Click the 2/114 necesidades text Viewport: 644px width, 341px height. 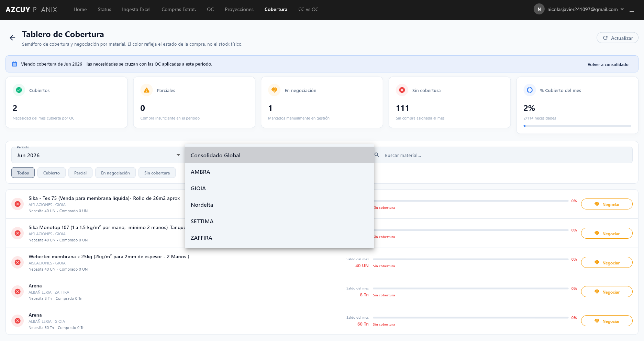[540, 118]
